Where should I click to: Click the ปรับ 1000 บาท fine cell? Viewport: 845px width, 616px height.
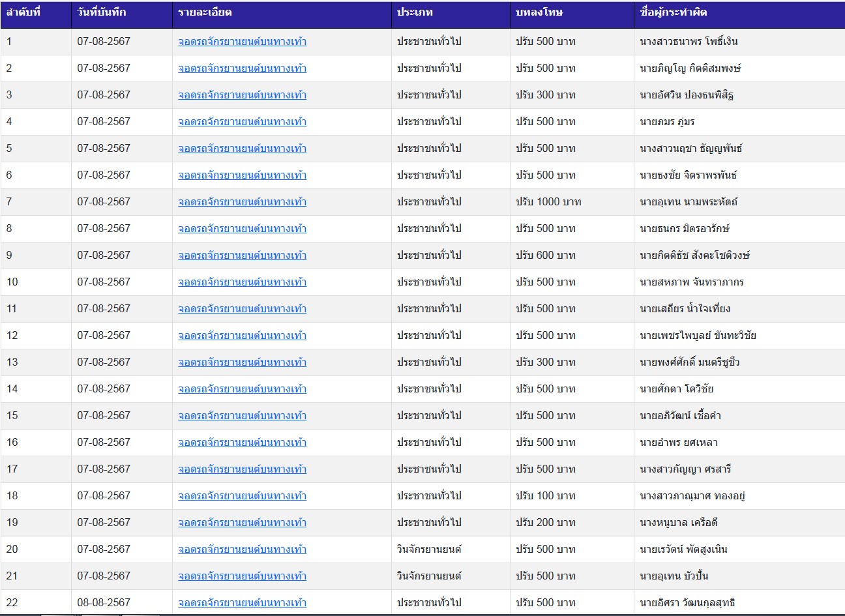548,202
